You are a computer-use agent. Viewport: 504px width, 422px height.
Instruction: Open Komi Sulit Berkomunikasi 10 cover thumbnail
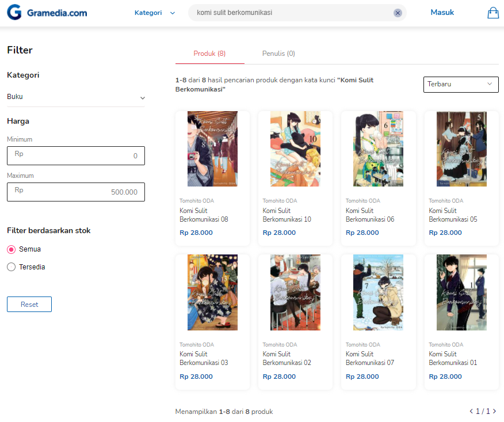(x=295, y=149)
